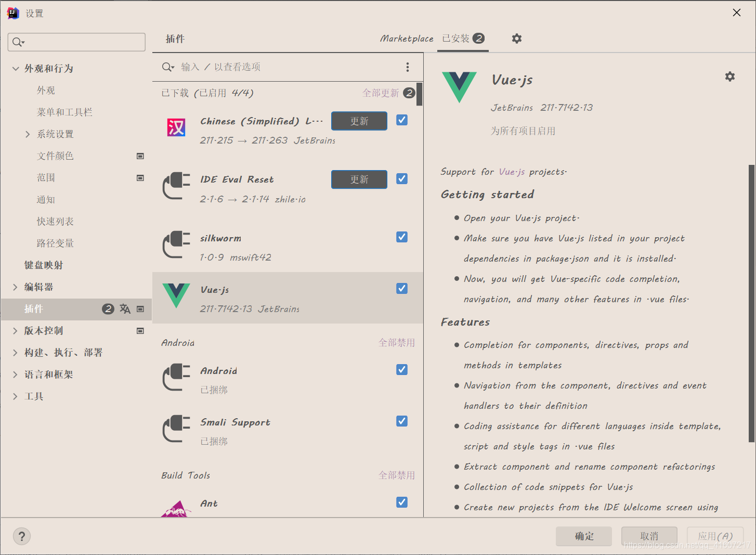Open Vue.js plugin settings via gear icon
Screen dimensions: 756x555
coord(730,76)
